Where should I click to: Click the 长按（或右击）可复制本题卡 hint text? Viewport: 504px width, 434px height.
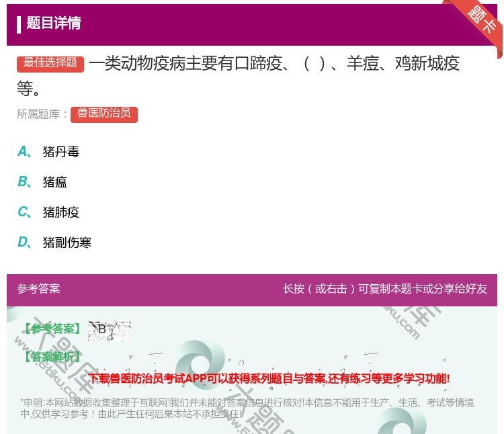[x=385, y=288]
